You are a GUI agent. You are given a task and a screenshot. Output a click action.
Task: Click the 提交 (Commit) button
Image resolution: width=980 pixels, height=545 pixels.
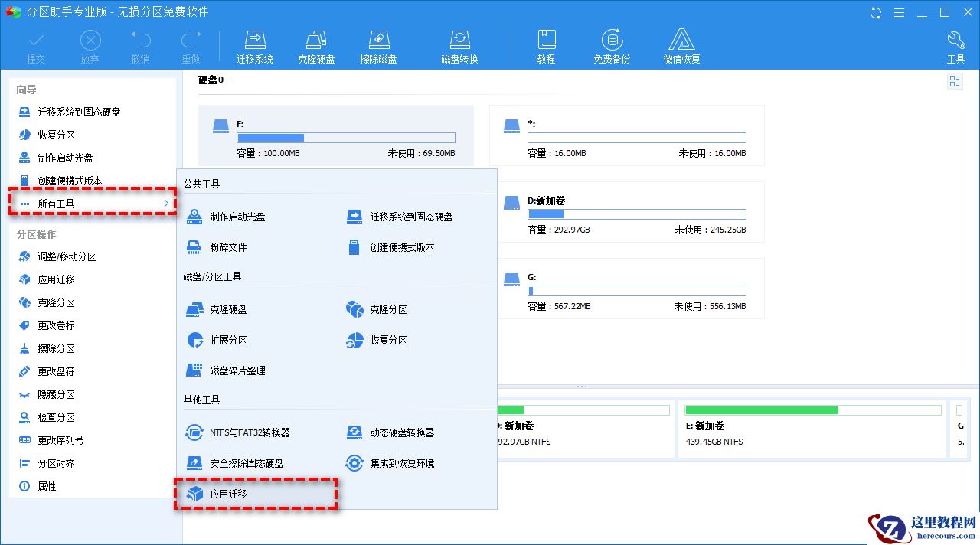[x=35, y=44]
